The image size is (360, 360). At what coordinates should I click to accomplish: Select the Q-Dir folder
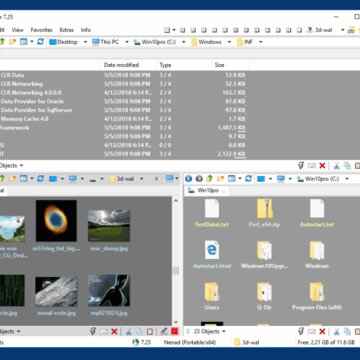tap(265, 296)
